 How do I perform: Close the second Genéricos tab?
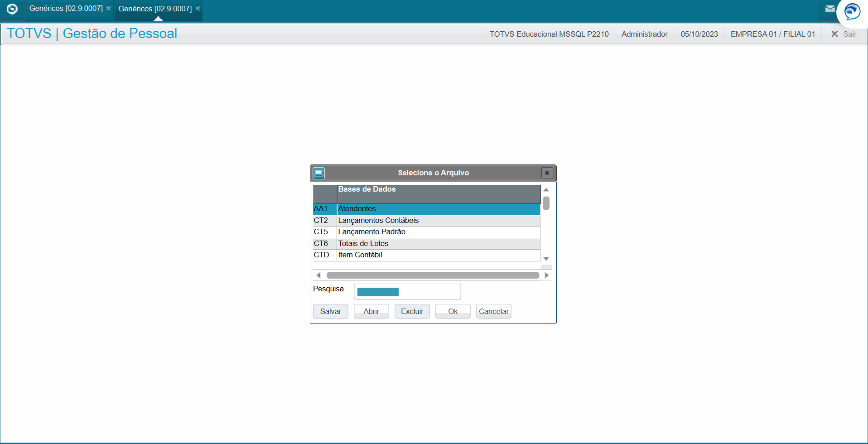(x=198, y=9)
